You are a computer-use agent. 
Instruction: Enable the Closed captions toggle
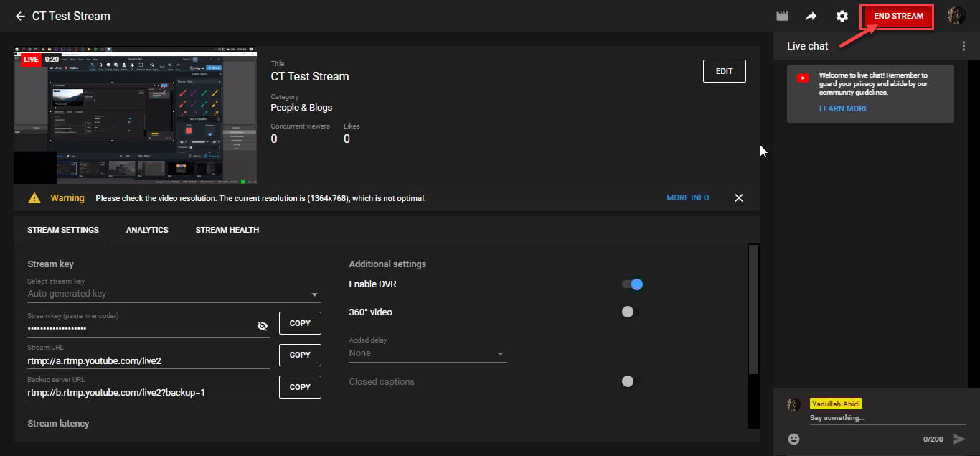point(628,381)
